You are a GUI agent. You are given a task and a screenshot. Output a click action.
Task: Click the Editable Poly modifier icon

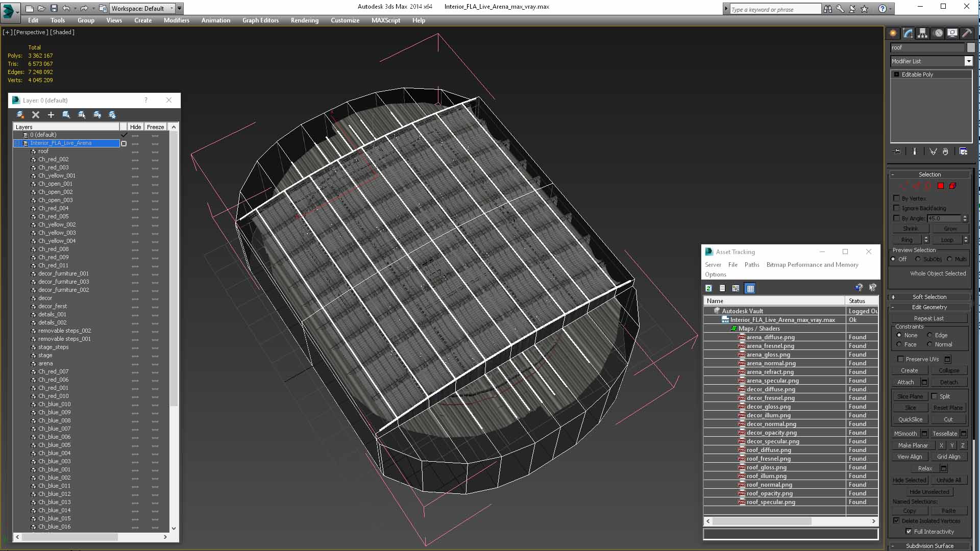point(896,74)
